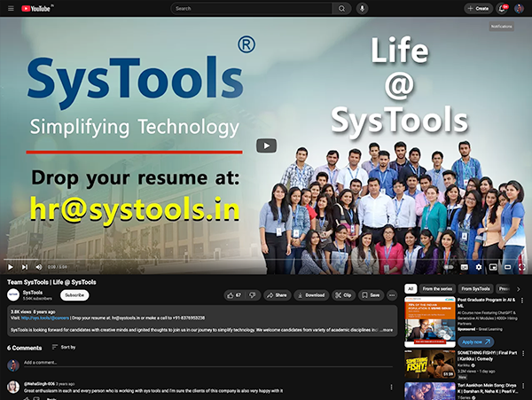The width and height of the screenshot is (532, 400).
Task: Start voice search with microphone
Action: point(362,9)
